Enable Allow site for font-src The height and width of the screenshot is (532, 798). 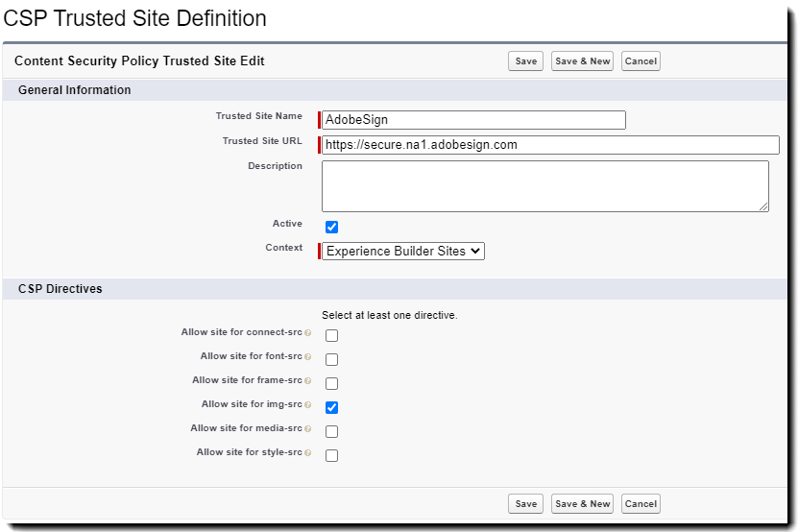tap(332, 360)
